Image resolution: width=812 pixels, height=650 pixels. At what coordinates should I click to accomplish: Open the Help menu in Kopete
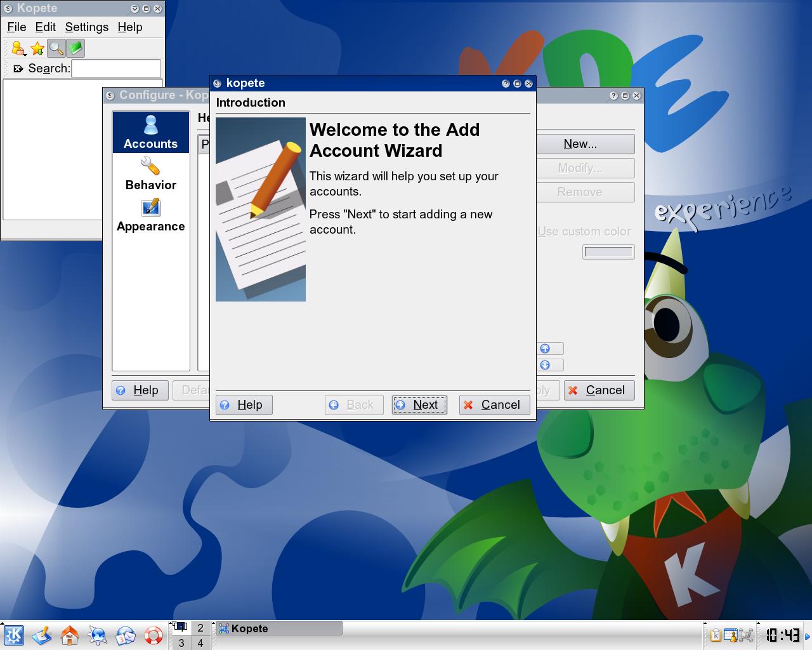pos(130,27)
